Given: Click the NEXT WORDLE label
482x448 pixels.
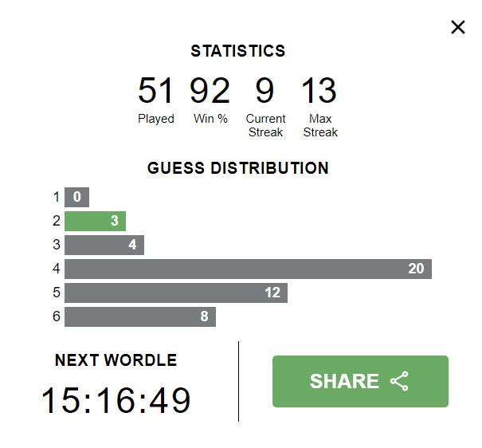Looking at the screenshot, I should (116, 360).
